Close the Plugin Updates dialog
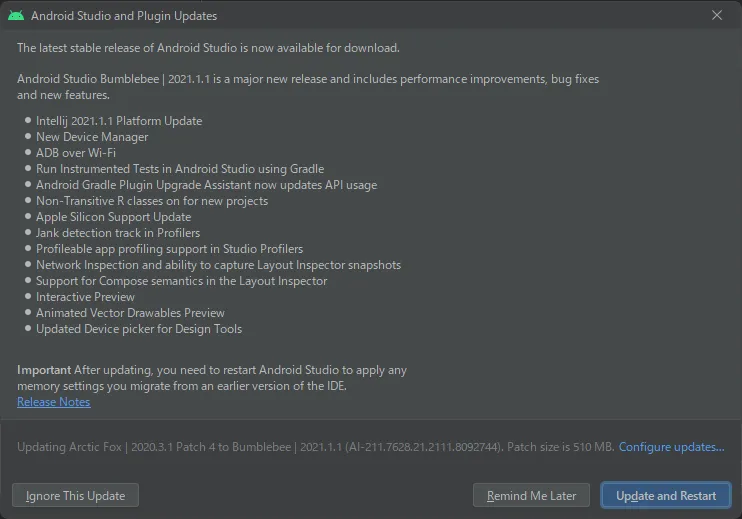 716,16
